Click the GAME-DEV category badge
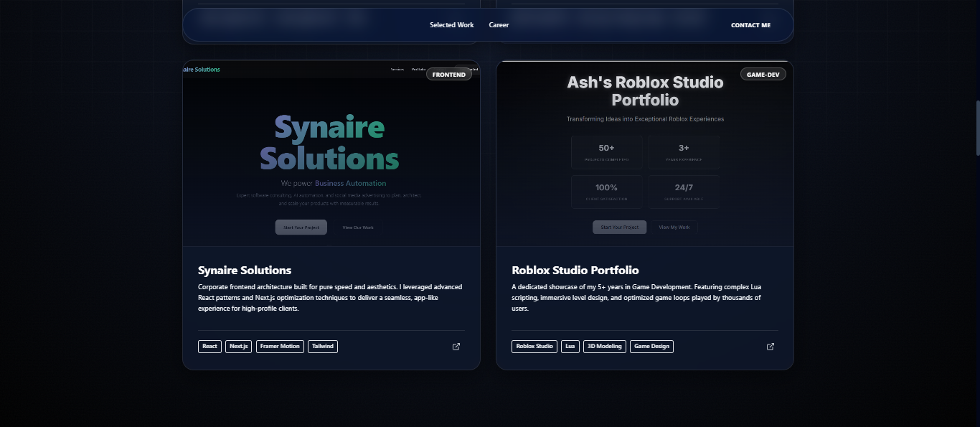The height and width of the screenshot is (427, 980). pos(763,75)
